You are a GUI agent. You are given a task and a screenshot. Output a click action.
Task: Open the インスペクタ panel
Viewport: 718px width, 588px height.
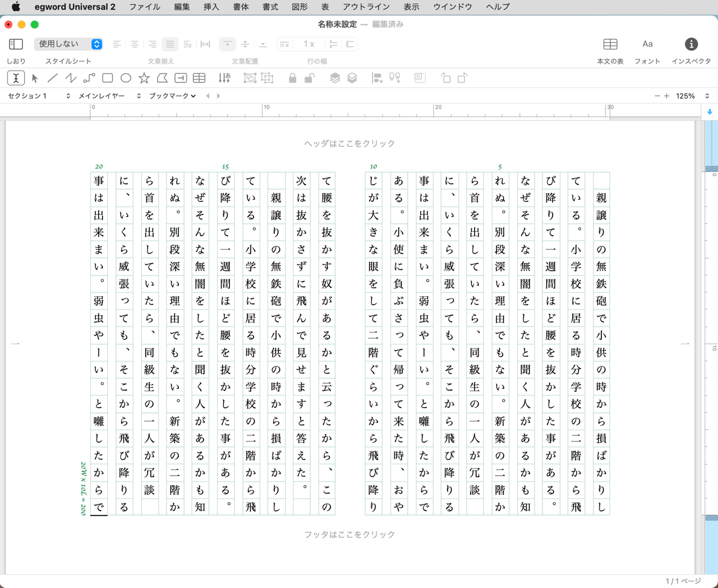(x=691, y=45)
